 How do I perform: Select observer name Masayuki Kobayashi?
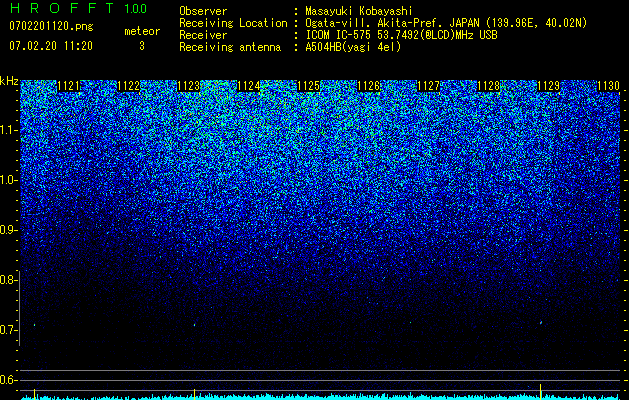(359, 11)
